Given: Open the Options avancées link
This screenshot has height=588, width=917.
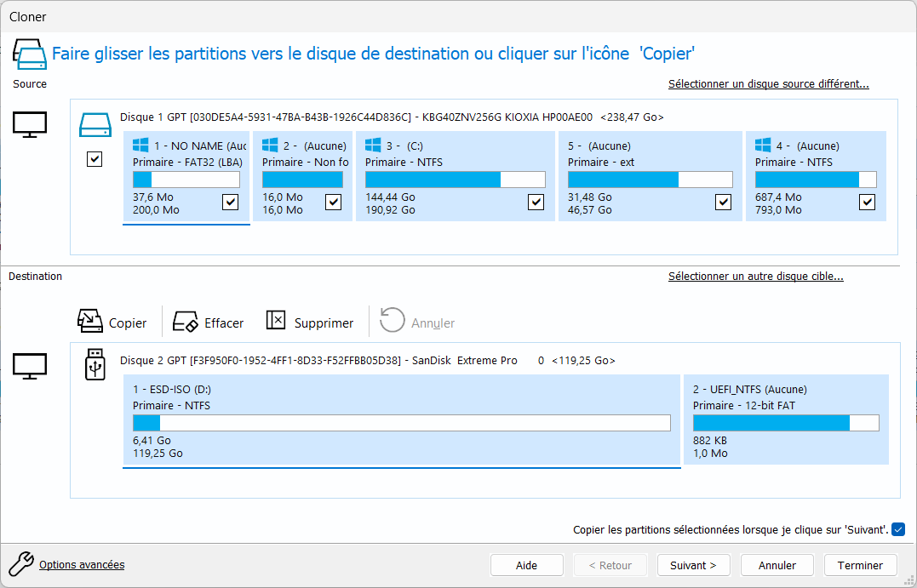Looking at the screenshot, I should tap(82, 565).
